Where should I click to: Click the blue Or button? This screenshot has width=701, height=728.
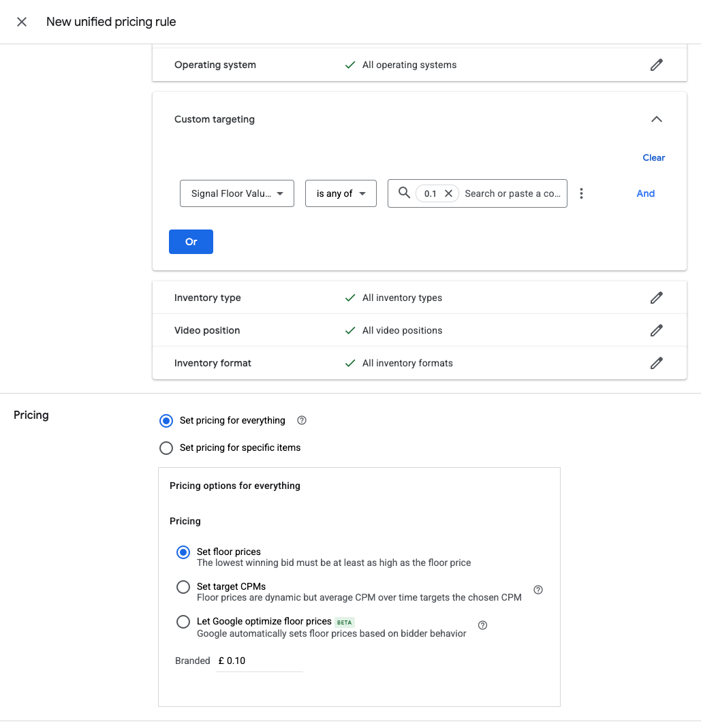click(191, 242)
